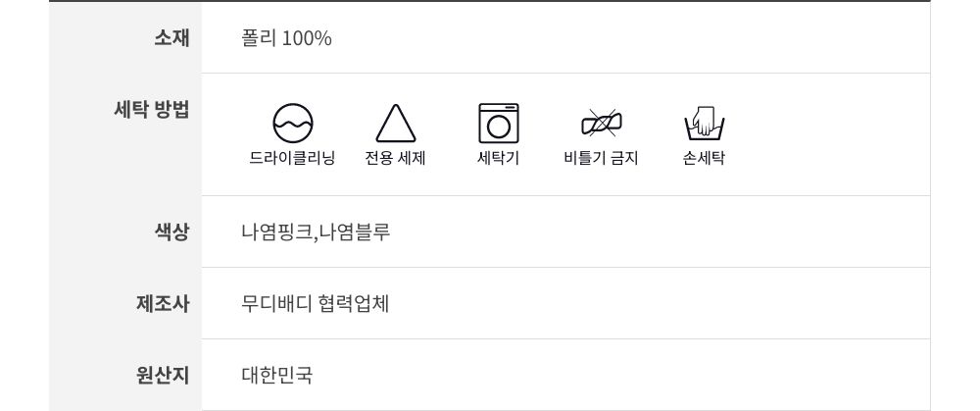Click the triangle detergent icon

395,125
